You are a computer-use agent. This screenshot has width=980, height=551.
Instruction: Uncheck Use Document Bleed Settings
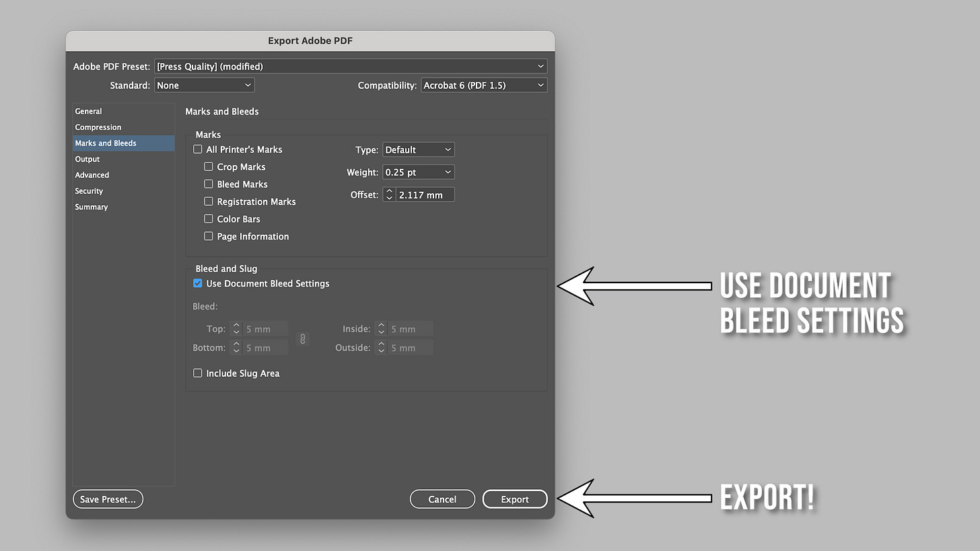[198, 283]
